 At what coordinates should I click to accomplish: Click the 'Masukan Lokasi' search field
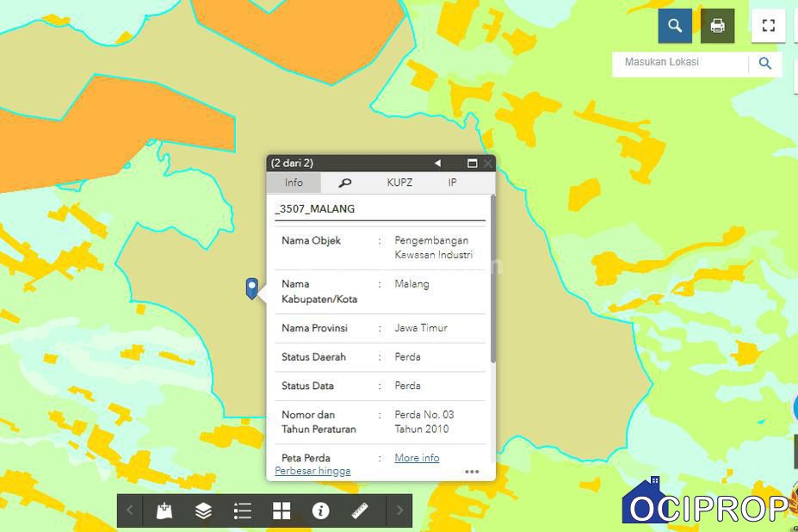click(680, 63)
